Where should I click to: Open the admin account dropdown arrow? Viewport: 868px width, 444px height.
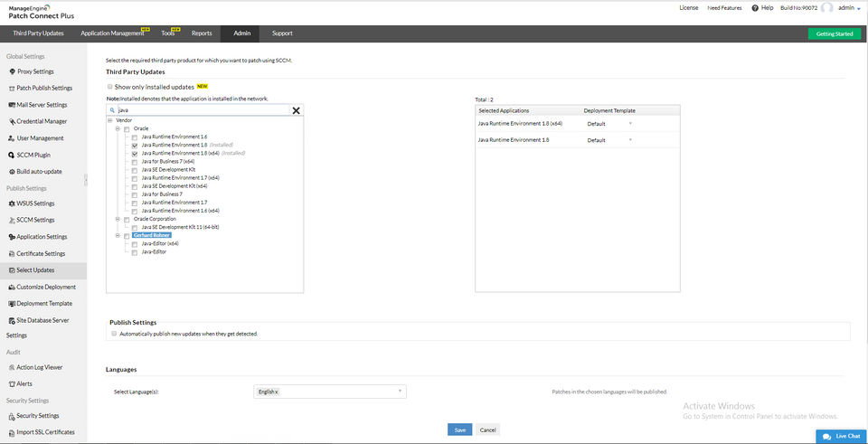(x=859, y=8)
